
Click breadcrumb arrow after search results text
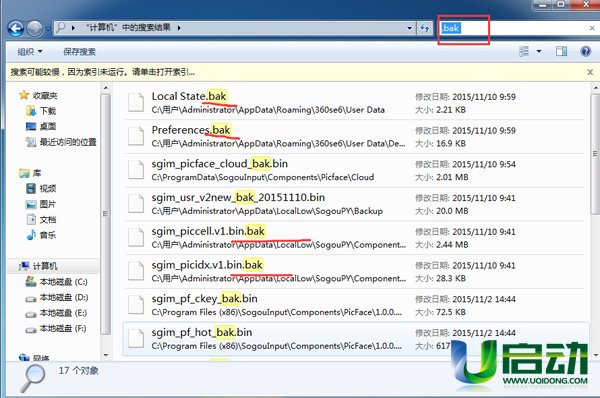[179, 28]
